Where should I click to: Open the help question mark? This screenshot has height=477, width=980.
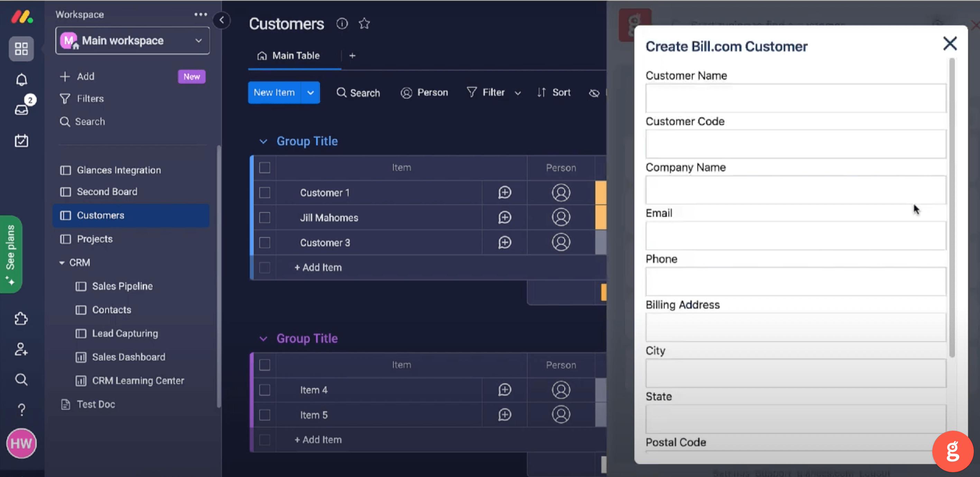(x=21, y=410)
